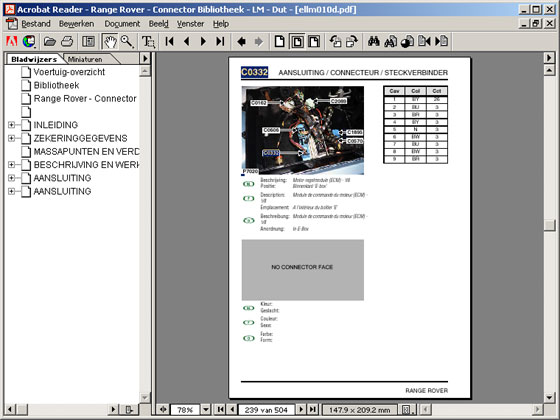Click the Bibliotheek bookmark

56,85
